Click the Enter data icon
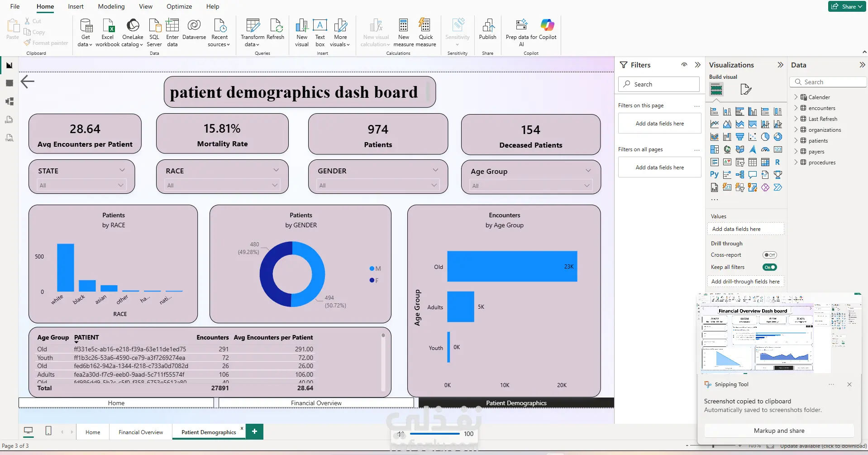 tap(172, 25)
